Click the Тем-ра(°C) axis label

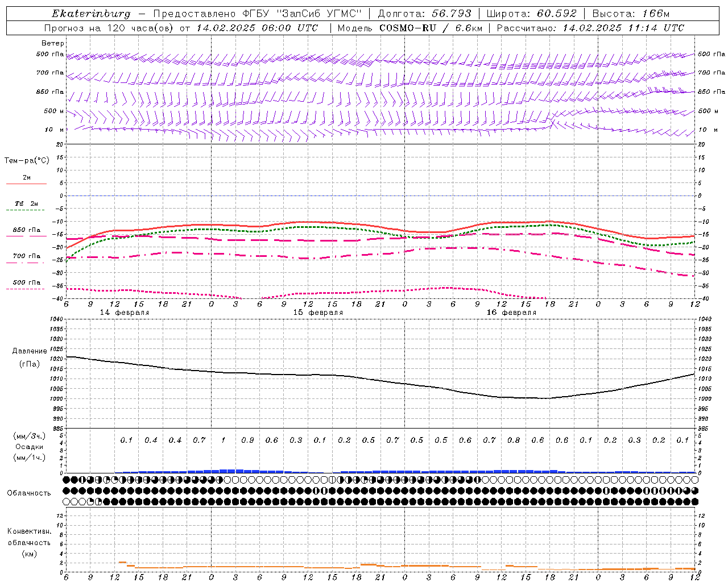pyautogui.click(x=27, y=161)
